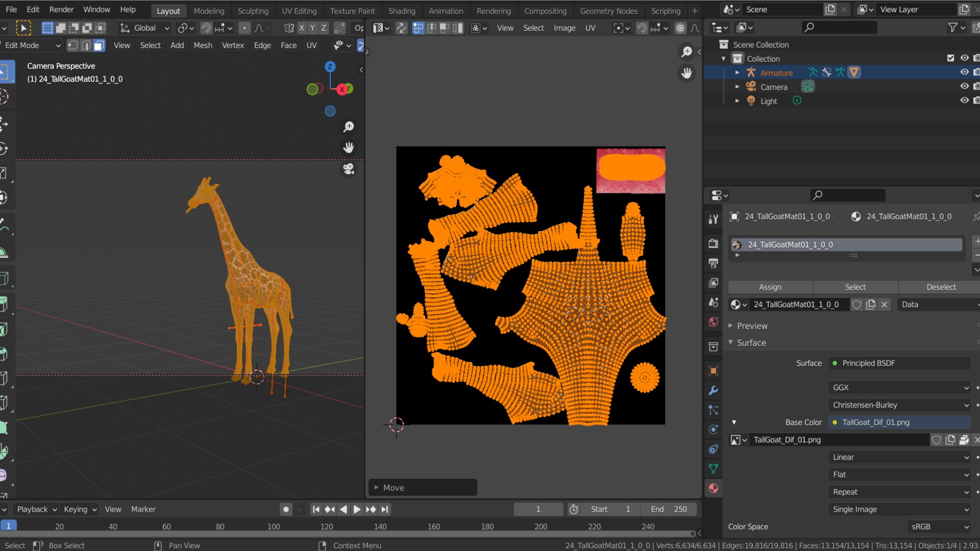Hide the Light in outliner
Viewport: 980px width, 551px height.
pyautogui.click(x=964, y=101)
